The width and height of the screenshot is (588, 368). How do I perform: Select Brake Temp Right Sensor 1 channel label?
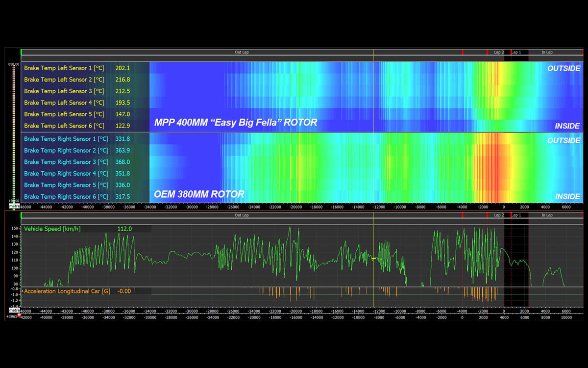(x=66, y=139)
